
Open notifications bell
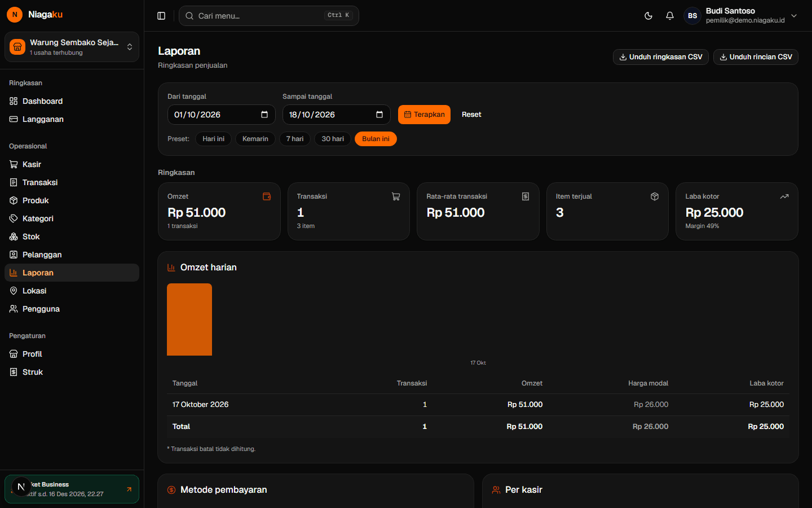coord(670,16)
